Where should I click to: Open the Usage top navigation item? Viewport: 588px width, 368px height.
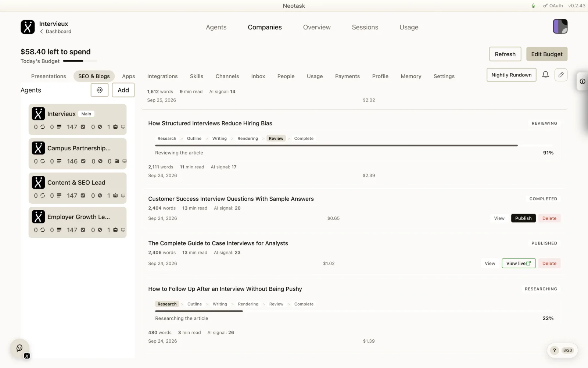(x=409, y=27)
